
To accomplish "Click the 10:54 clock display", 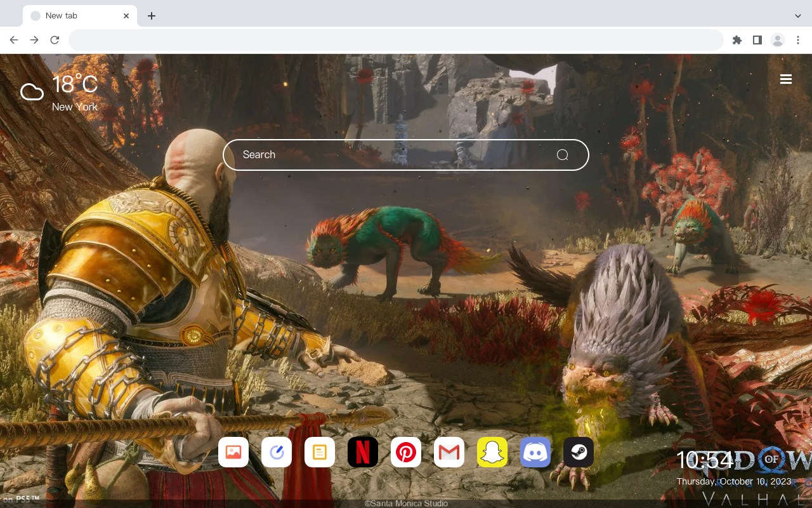I will [704, 460].
